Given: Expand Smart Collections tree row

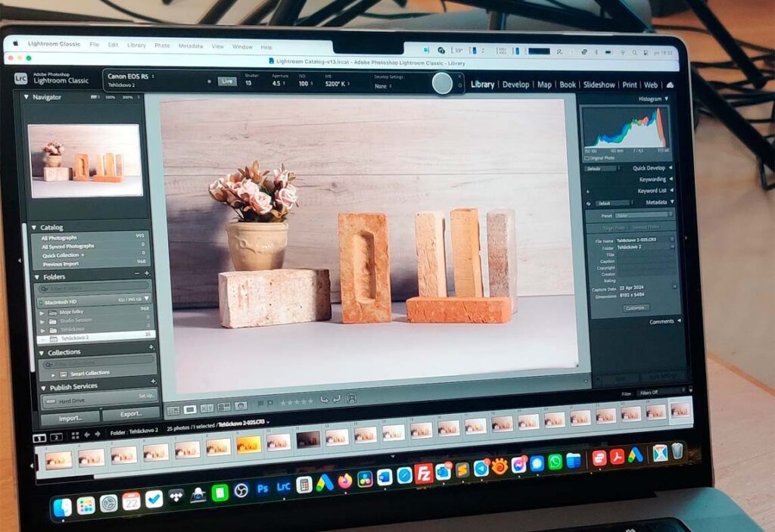Looking at the screenshot, I should [53, 375].
